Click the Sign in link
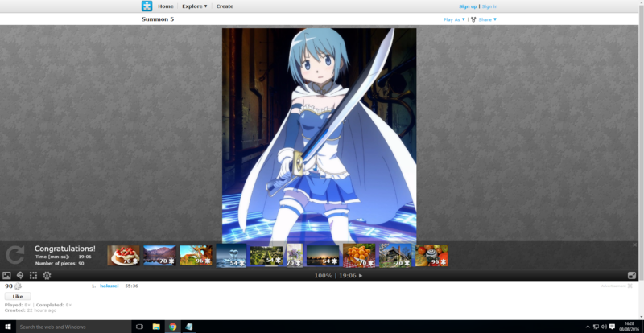Image resolution: width=644 pixels, height=333 pixels. coord(489,6)
